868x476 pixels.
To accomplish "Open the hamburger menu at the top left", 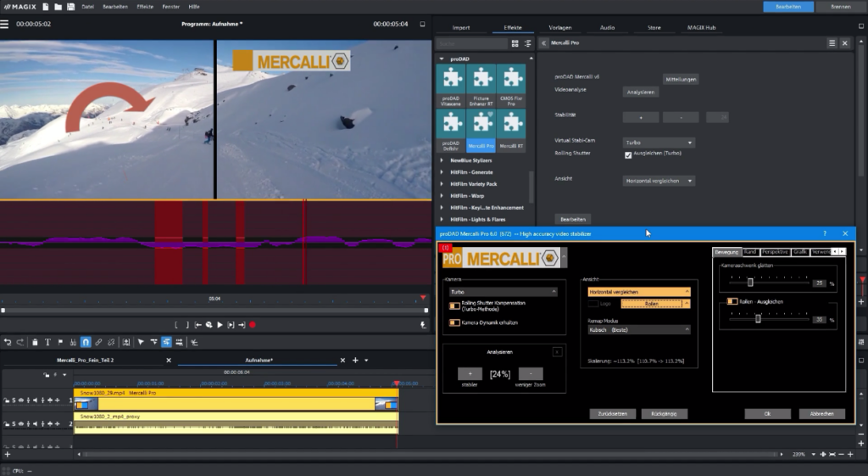I will (4, 24).
